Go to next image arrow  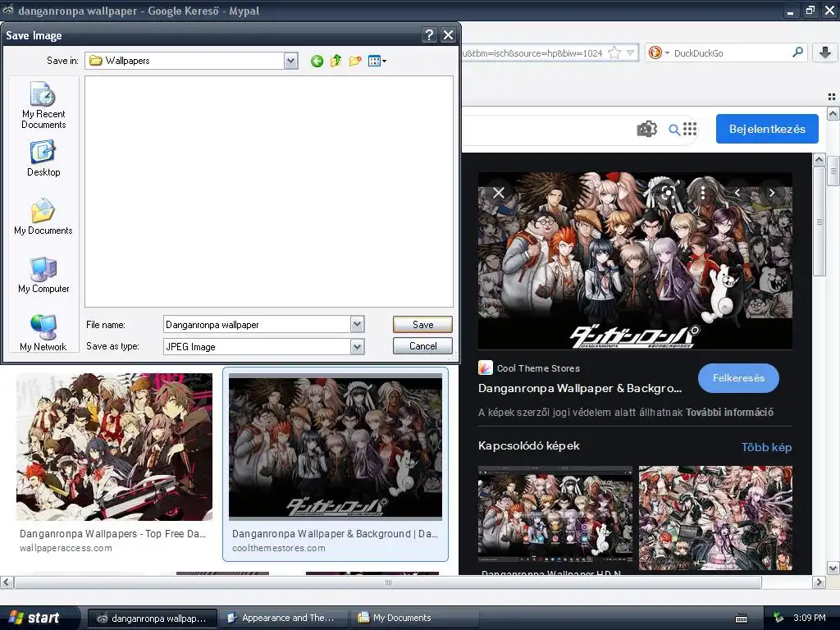772,193
